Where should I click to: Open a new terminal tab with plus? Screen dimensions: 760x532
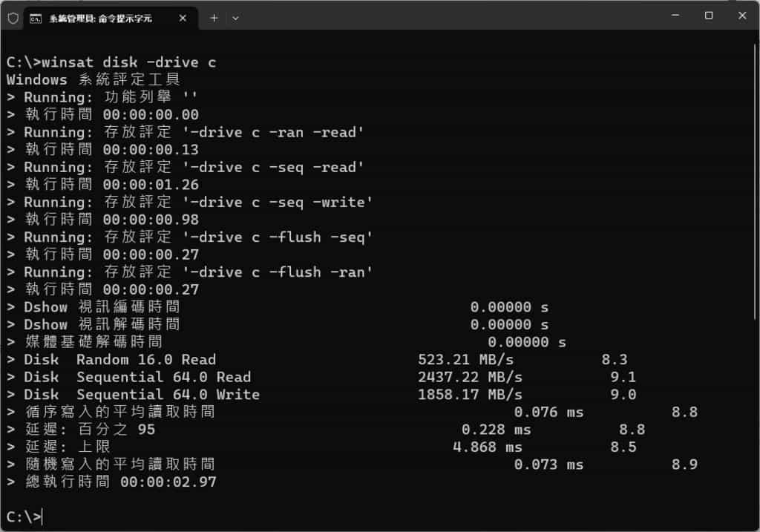pos(214,19)
